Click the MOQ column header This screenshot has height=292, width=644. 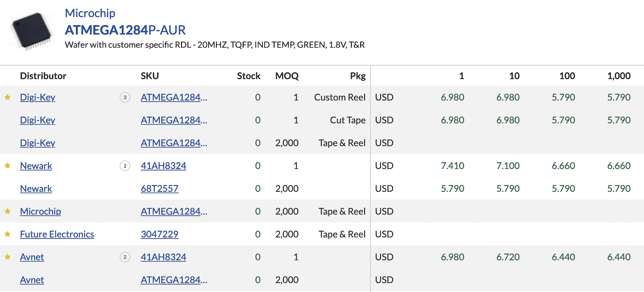click(x=287, y=76)
